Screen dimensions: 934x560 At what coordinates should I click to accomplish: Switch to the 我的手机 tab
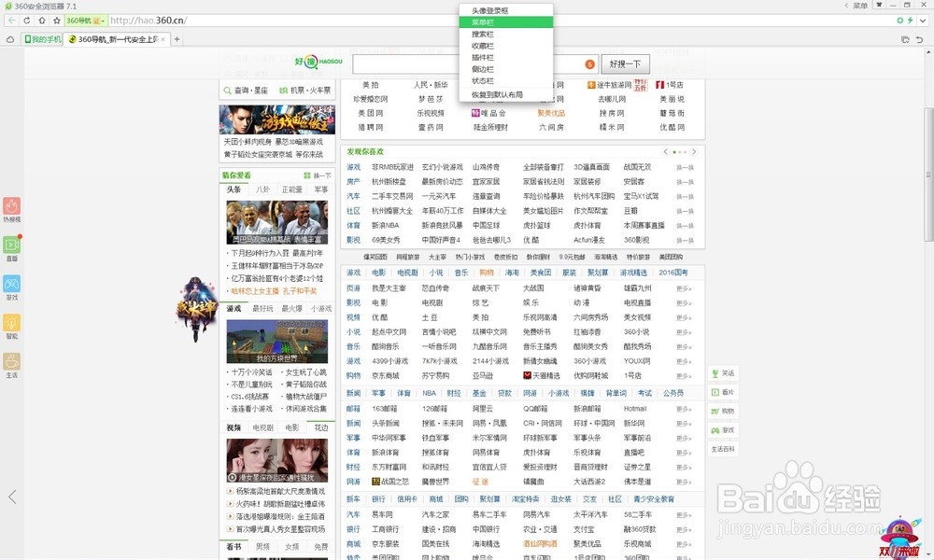tap(42, 39)
